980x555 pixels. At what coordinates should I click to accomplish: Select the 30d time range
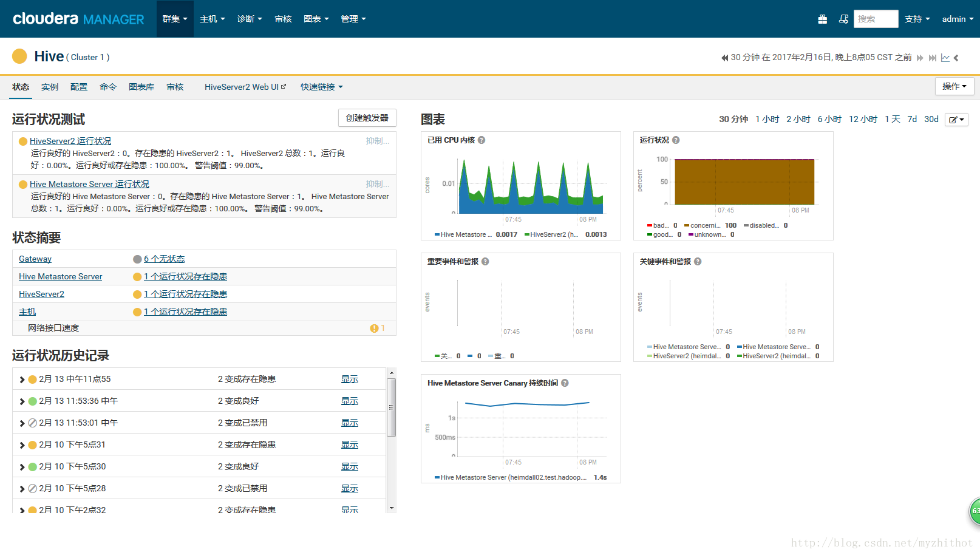coord(931,119)
